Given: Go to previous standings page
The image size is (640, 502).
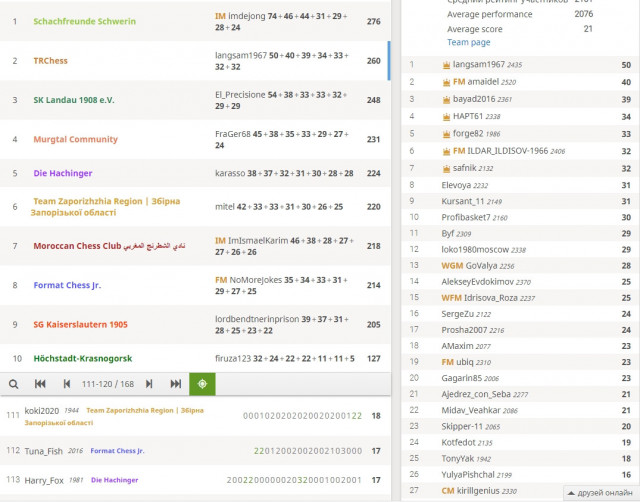Looking at the screenshot, I should click(67, 384).
